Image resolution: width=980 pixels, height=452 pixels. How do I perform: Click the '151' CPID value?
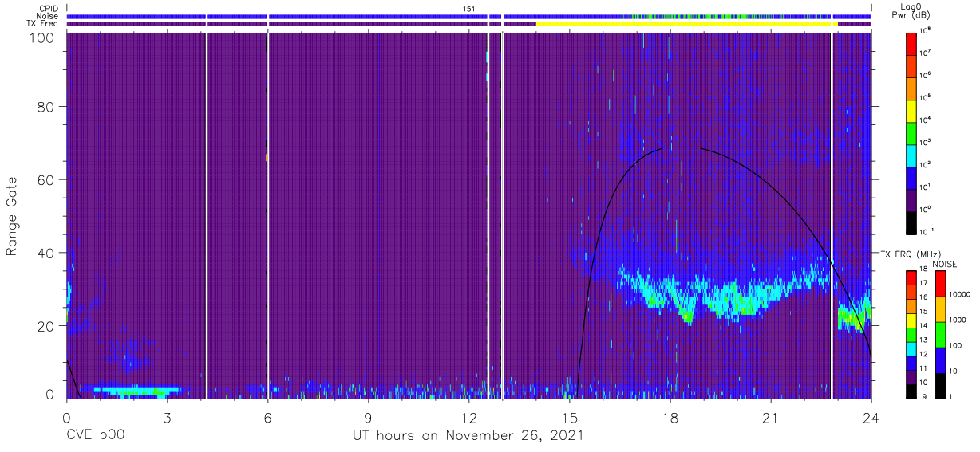[x=469, y=8]
